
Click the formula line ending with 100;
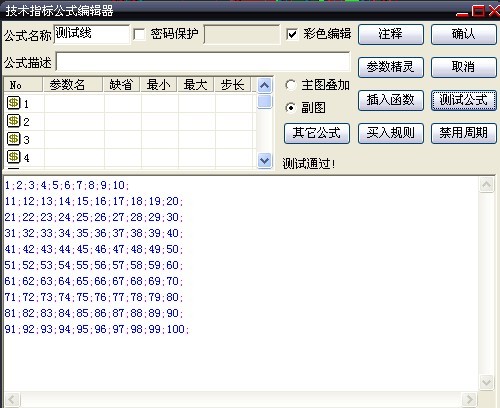pos(97,329)
